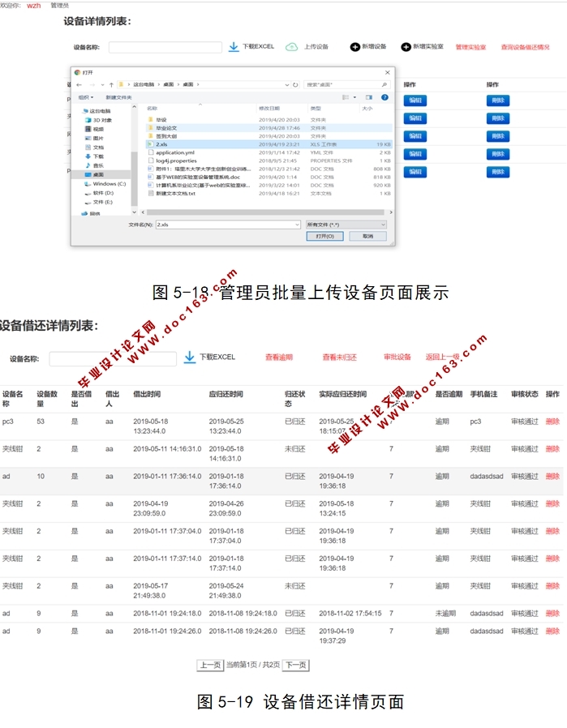
Task: Click the 管理实验室 link
Action: click(470, 47)
